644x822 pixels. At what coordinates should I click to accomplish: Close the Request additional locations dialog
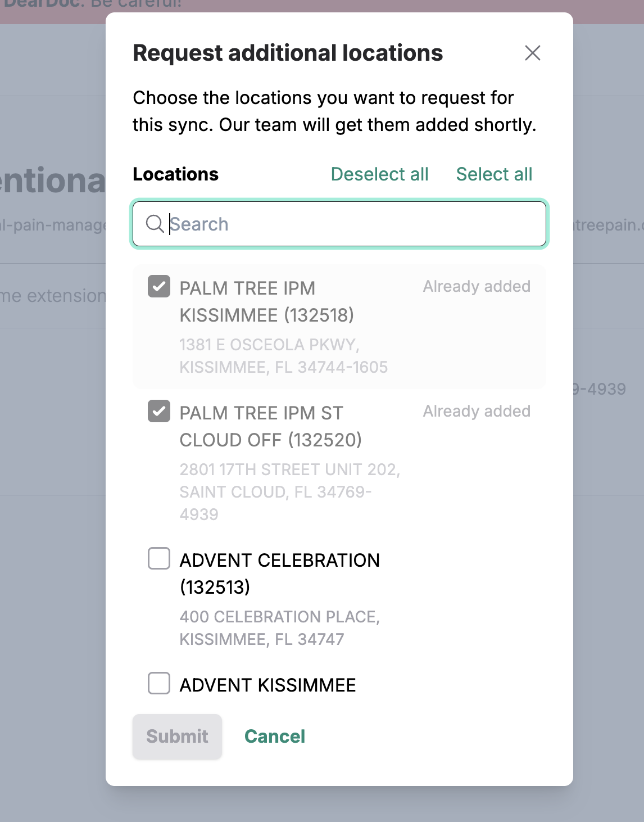pyautogui.click(x=532, y=53)
